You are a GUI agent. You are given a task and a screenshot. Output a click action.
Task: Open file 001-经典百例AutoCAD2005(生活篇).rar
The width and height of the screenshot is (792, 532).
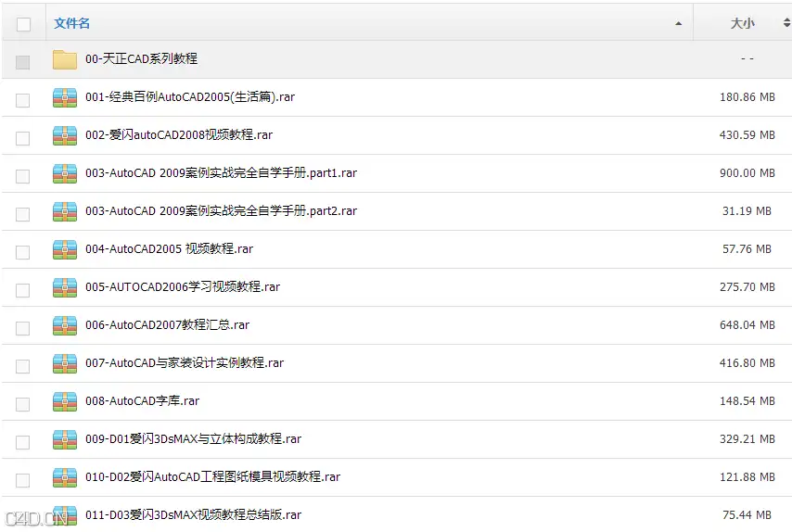[190, 97]
